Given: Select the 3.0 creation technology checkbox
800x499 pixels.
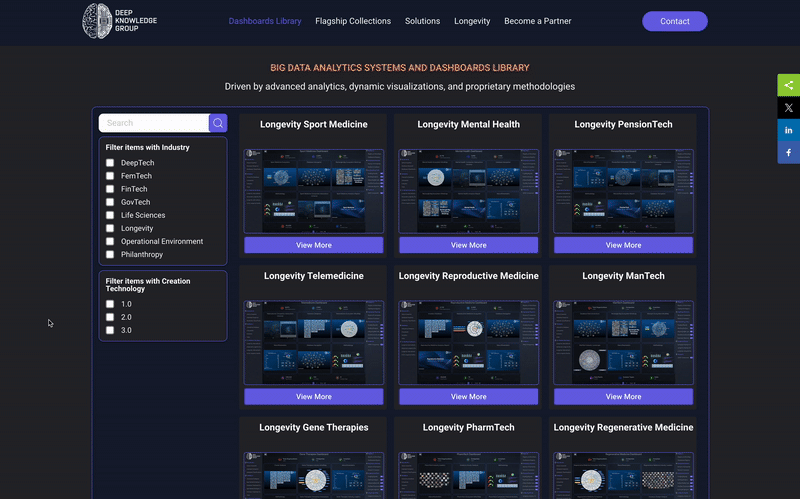Looking at the screenshot, I should 110,330.
